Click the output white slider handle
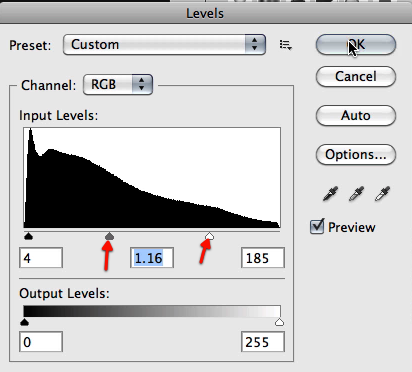412x372 pixels. [x=279, y=322]
